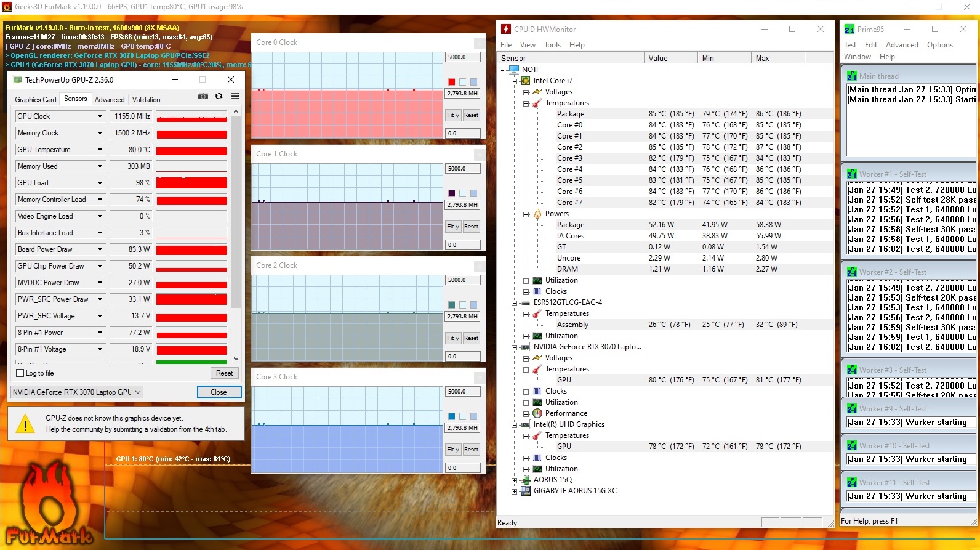Switch to the Graphics Card tab
The image size is (980, 550).
click(36, 100)
